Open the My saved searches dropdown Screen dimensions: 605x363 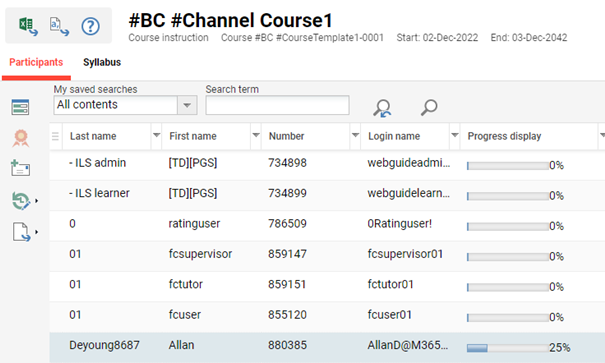[x=187, y=105]
